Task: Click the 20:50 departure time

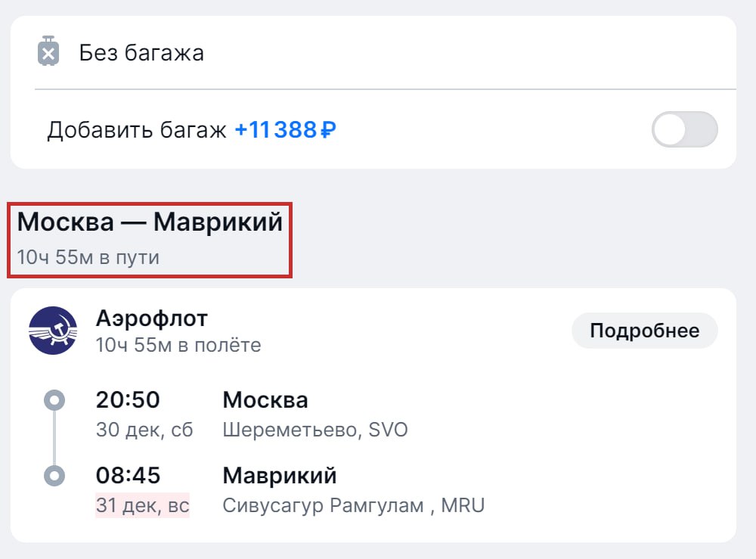Action: point(128,399)
